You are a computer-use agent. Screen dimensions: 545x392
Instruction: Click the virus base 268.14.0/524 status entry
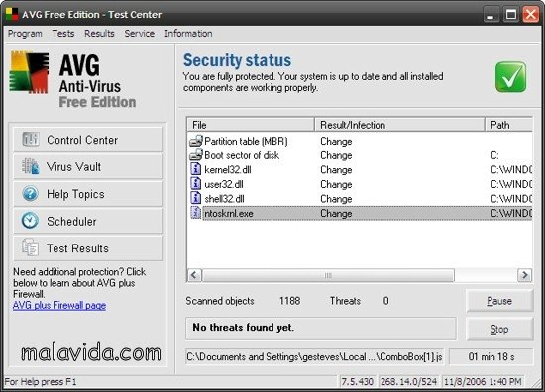408,381
